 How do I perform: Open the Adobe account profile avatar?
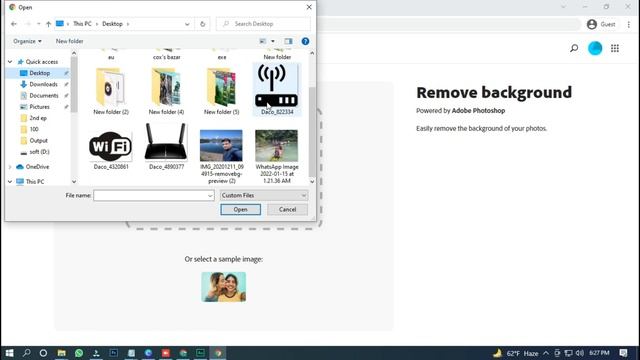[x=595, y=49]
